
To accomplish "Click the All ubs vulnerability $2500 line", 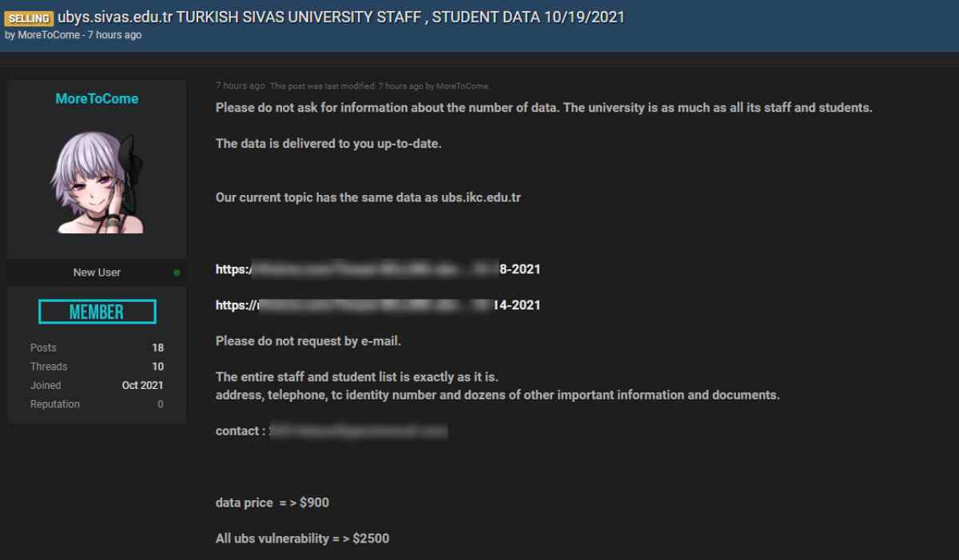I will pyautogui.click(x=302, y=538).
